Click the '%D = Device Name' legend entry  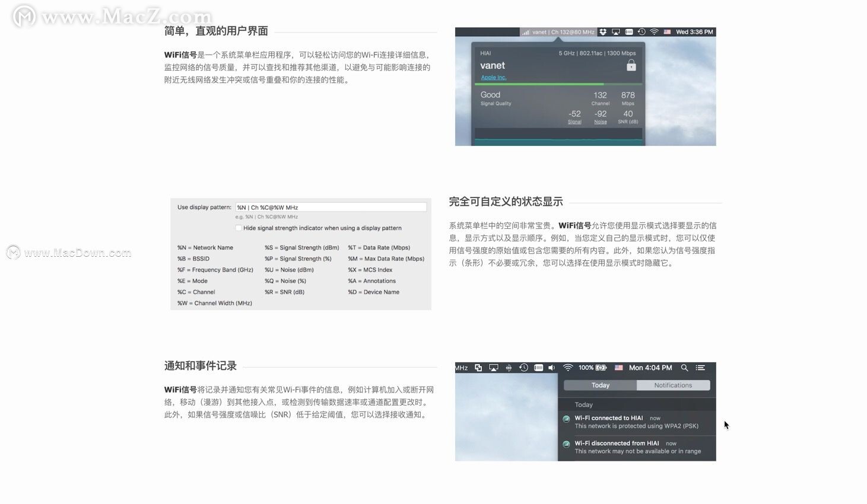pyautogui.click(x=374, y=292)
